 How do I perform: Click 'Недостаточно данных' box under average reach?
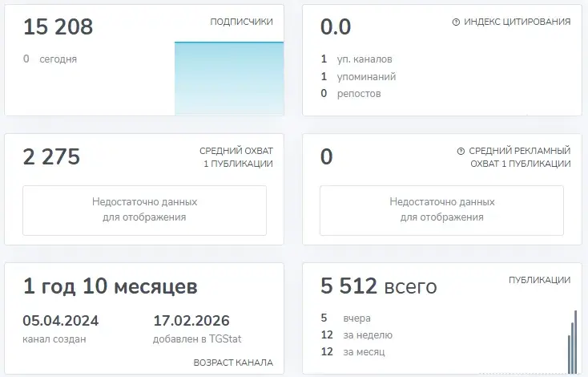pos(144,210)
